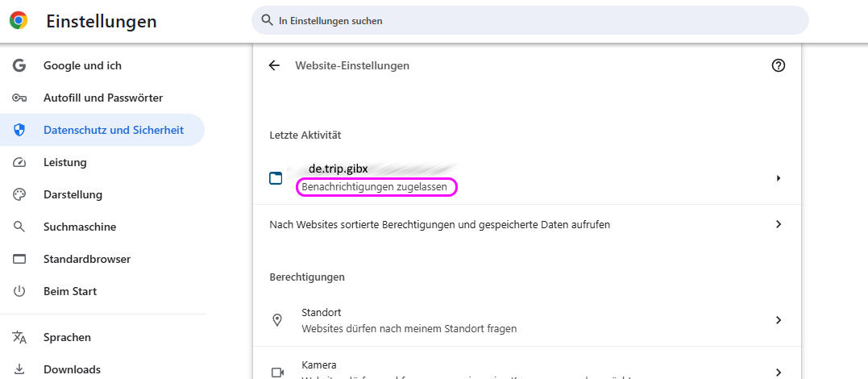Click the back arrow beside Website-Einstellungen
This screenshot has width=868, height=379.
(x=274, y=65)
